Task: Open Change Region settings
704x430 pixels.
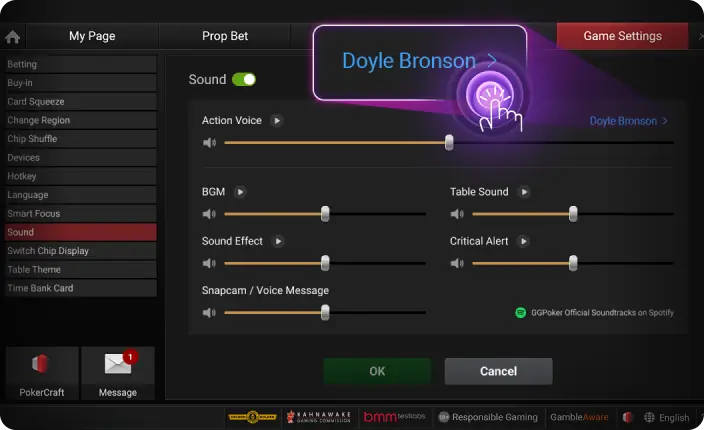Action: [81, 120]
